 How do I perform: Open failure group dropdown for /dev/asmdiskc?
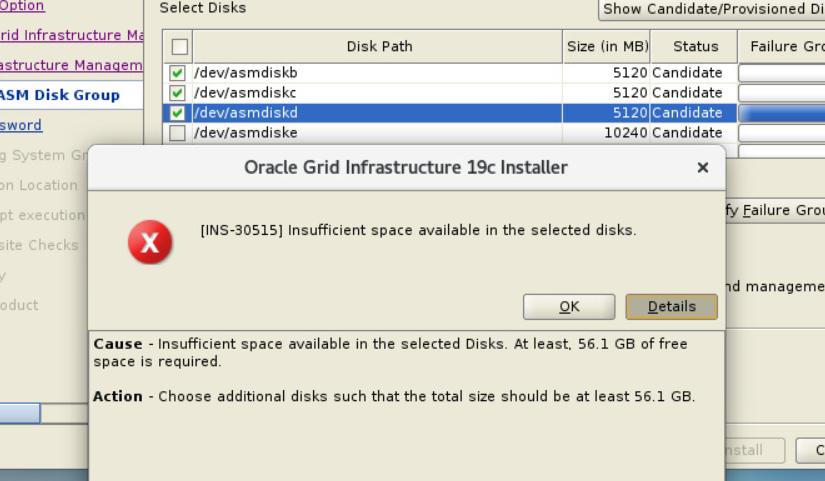(781, 93)
